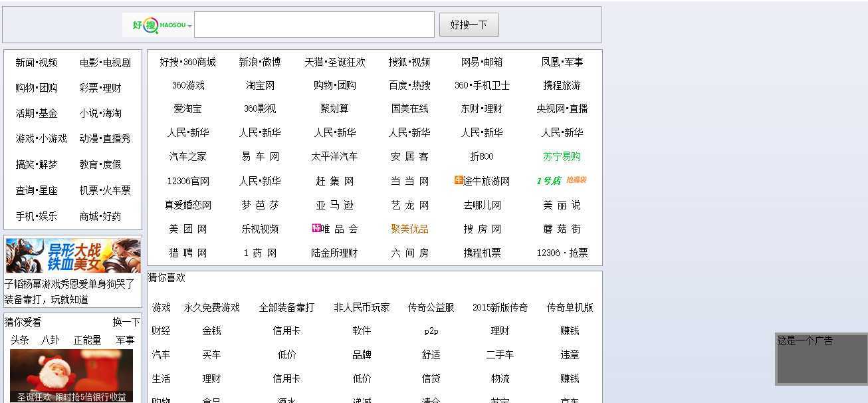This screenshot has height=403, width=868.
Task: Open the 聚划算 link
Action: click(x=335, y=108)
